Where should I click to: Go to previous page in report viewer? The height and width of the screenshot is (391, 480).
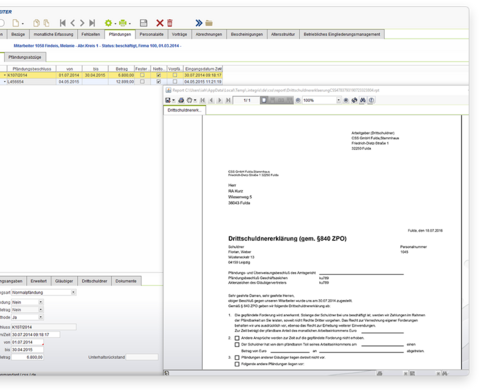[211, 100]
